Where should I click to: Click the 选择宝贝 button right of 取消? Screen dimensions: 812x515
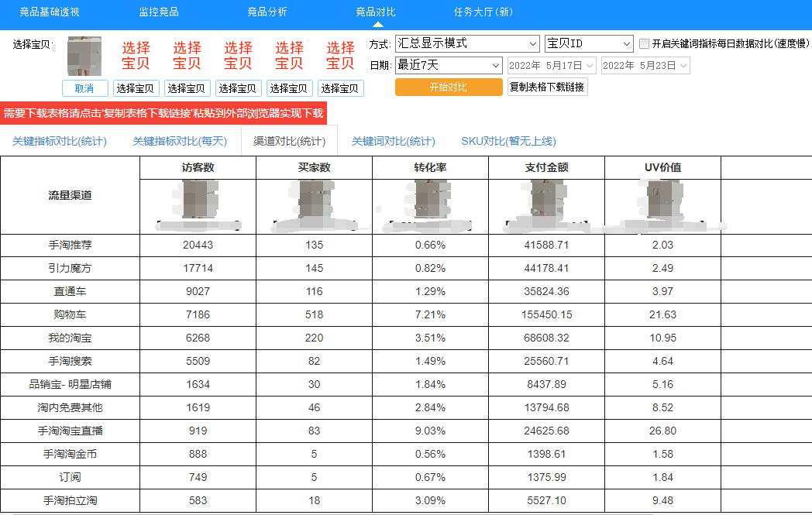click(136, 88)
